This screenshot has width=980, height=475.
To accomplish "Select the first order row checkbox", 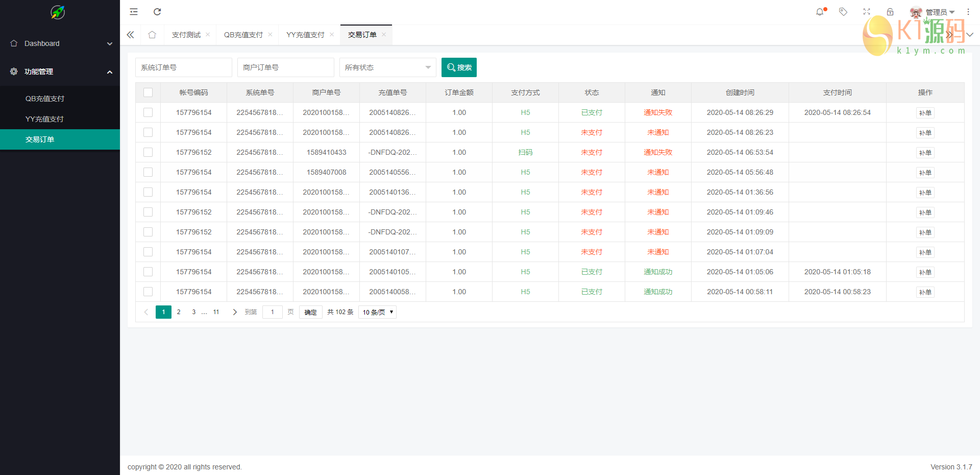I will click(148, 112).
